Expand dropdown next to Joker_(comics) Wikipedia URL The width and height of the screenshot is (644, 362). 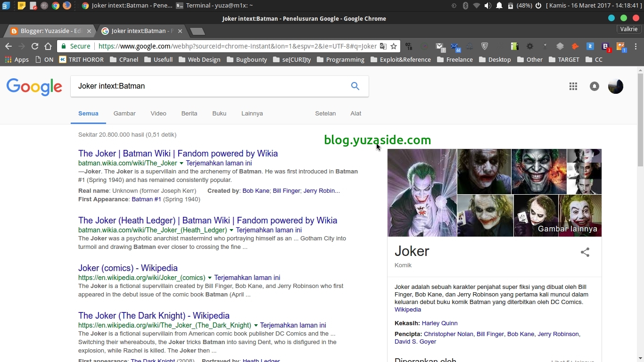[210, 278]
